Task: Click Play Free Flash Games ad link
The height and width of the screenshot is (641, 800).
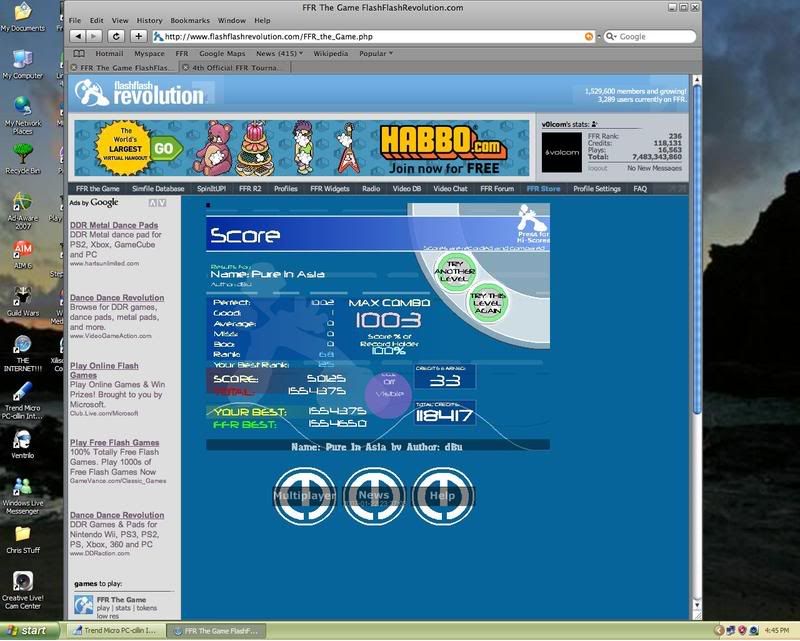Action: 114,442
